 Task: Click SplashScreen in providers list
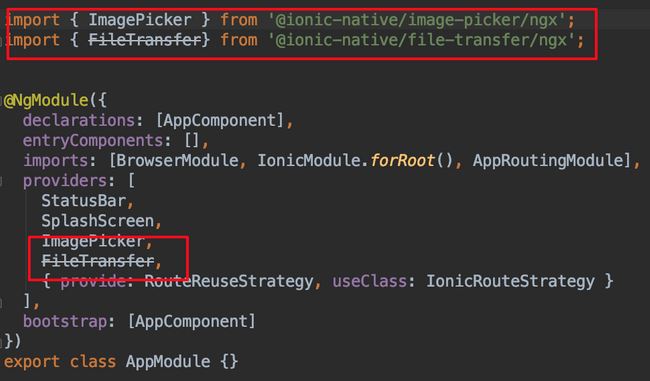[98, 221]
